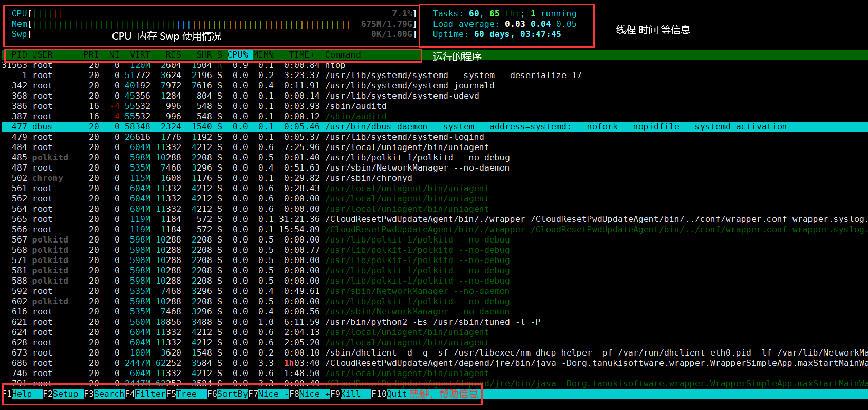Select PID 746 uniagent thread row
The height and width of the screenshot is (410, 868).
[434, 374]
